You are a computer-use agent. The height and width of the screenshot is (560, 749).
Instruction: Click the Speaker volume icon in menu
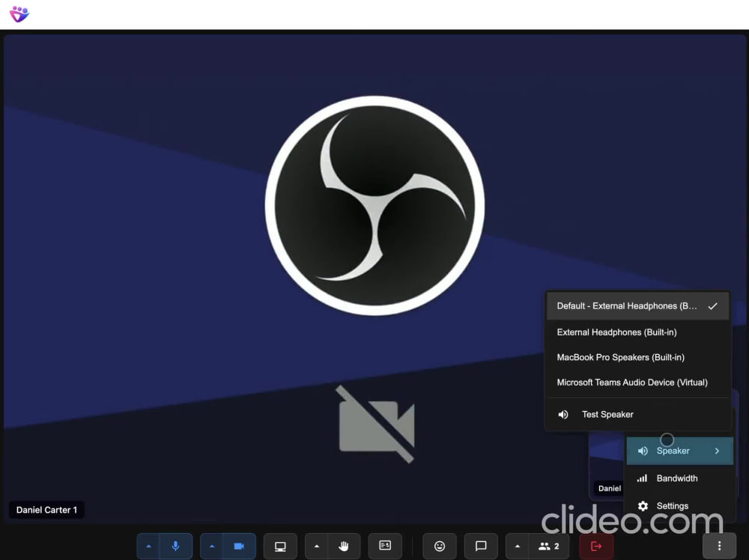[x=643, y=451]
